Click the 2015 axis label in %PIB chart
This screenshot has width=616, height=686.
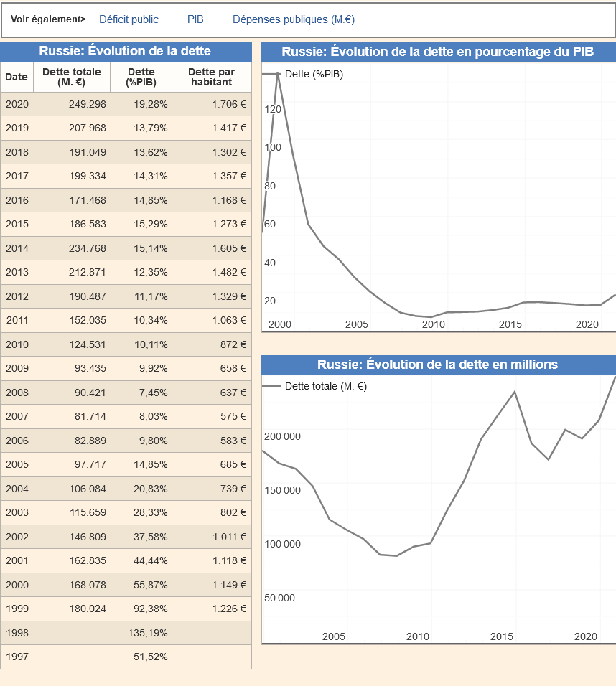click(510, 324)
